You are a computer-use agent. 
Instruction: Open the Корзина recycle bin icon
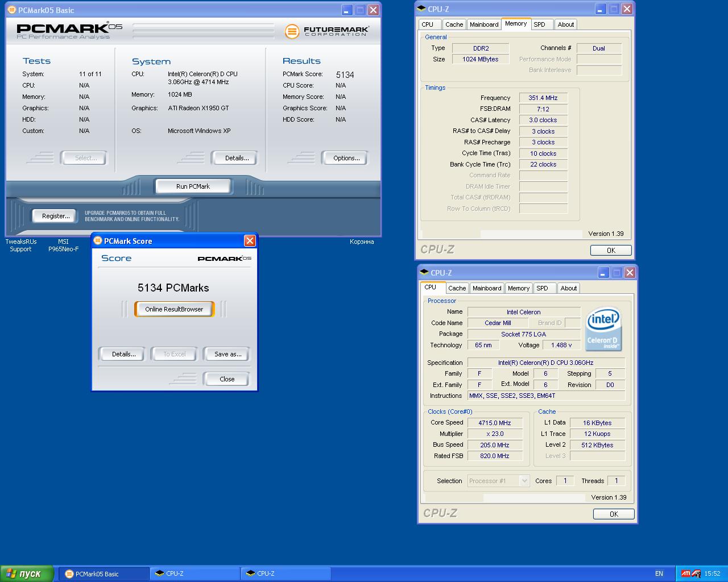point(362,242)
